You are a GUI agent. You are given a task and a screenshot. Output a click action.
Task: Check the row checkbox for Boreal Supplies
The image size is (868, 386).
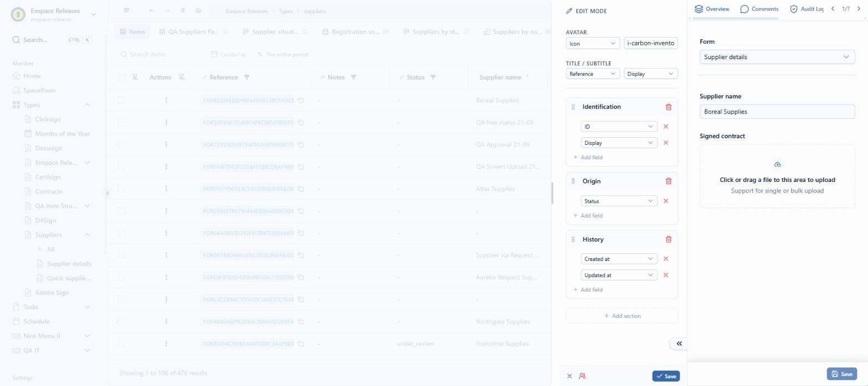click(x=121, y=101)
